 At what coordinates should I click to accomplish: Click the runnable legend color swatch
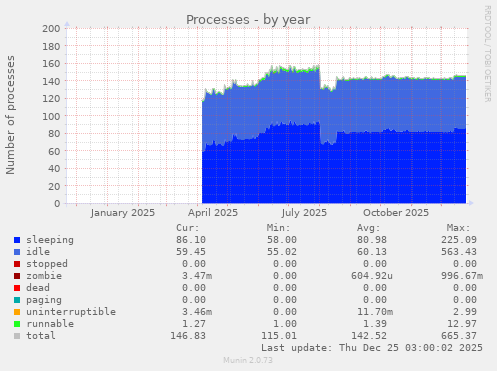click(x=17, y=324)
